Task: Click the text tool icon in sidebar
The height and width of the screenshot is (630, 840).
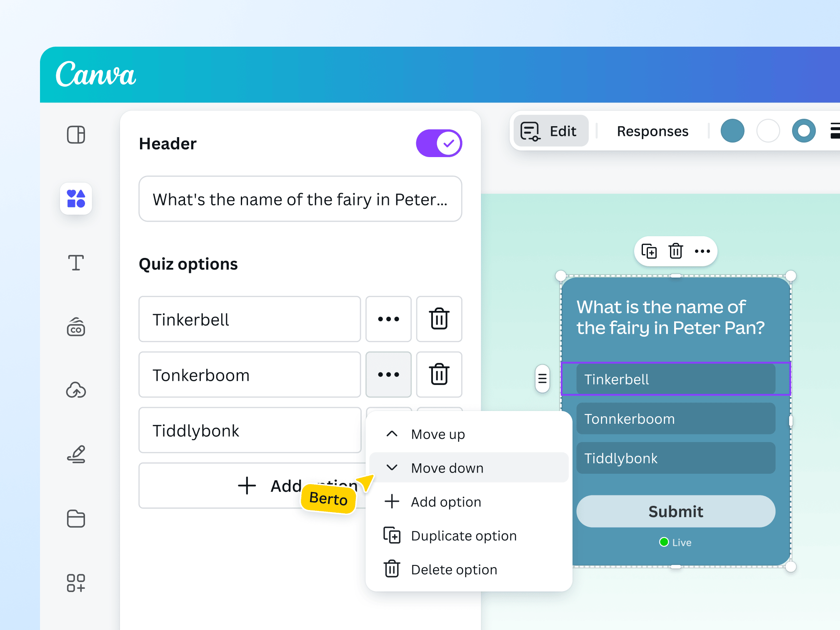Action: [75, 263]
